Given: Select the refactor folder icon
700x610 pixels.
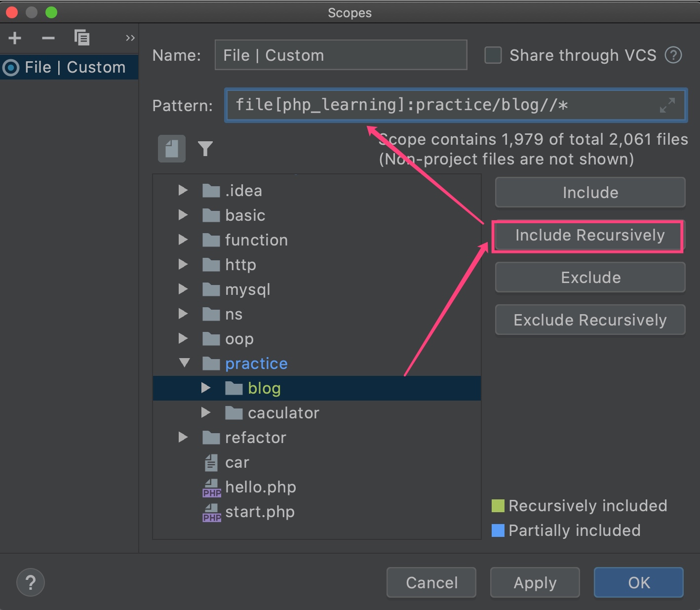Looking at the screenshot, I should tap(211, 438).
